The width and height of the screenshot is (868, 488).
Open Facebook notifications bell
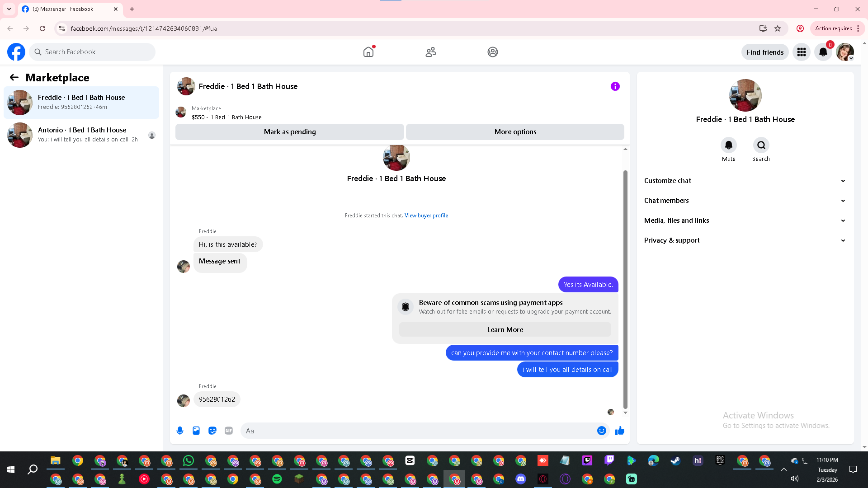(823, 52)
